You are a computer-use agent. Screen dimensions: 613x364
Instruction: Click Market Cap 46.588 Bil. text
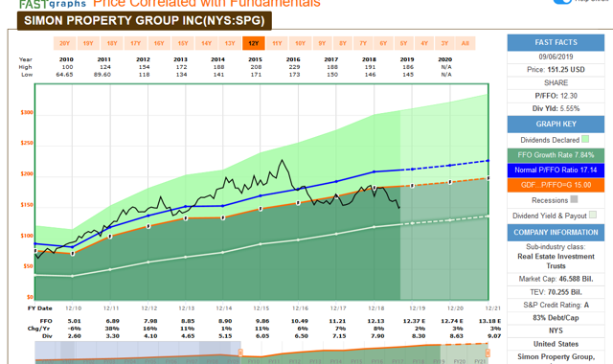(556, 279)
